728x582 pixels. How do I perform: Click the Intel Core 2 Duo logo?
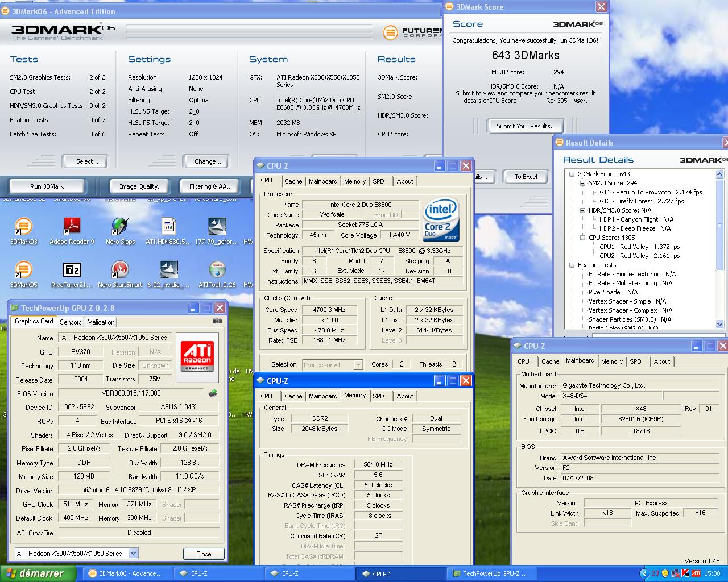[x=441, y=221]
